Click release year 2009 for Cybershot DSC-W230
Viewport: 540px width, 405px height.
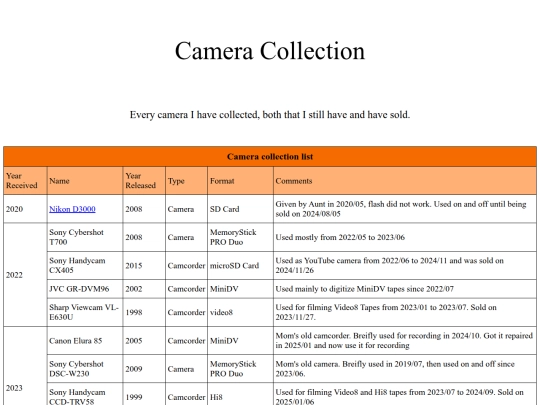coord(144,369)
